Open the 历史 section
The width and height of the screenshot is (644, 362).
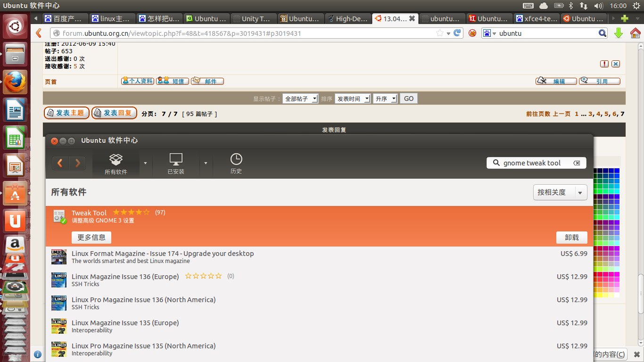pyautogui.click(x=236, y=164)
